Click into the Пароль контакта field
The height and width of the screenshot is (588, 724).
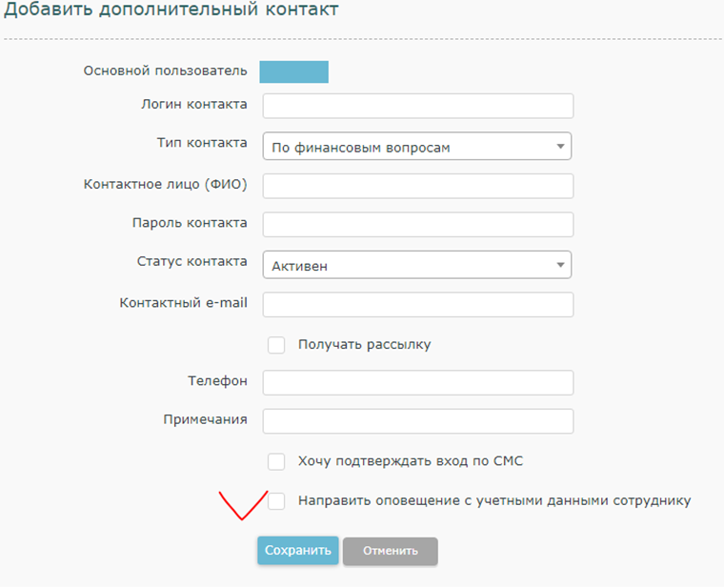pyautogui.click(x=417, y=224)
